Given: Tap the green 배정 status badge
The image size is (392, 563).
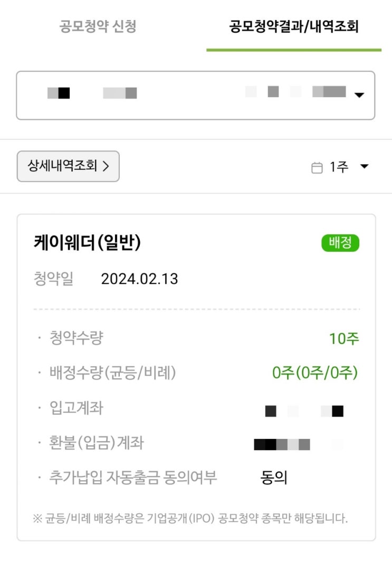Looking at the screenshot, I should point(340,243).
